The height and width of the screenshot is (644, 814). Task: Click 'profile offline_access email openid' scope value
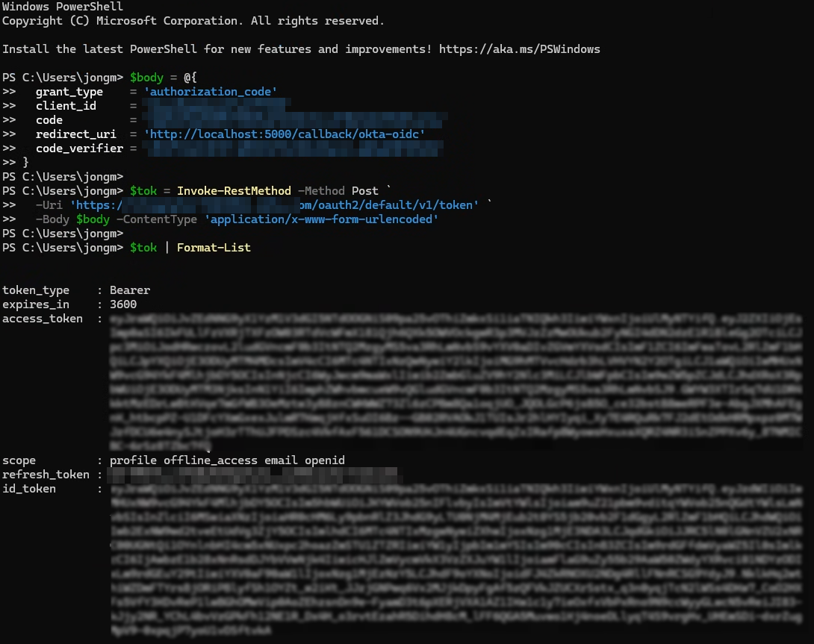pyautogui.click(x=227, y=461)
